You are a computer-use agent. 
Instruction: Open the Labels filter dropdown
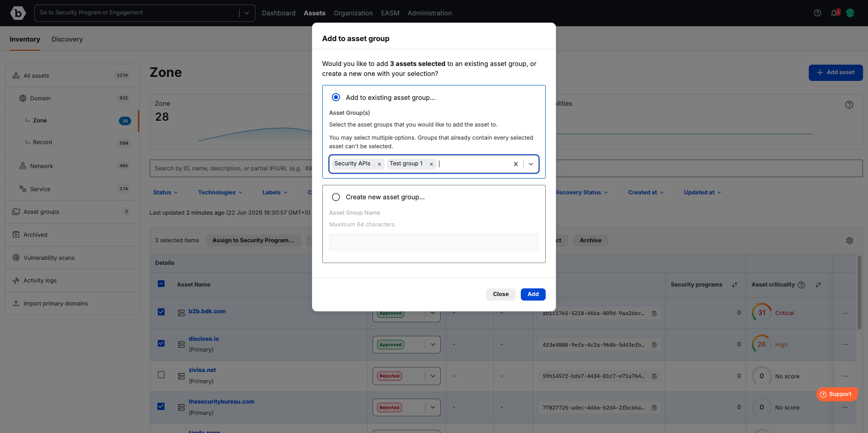[275, 193]
